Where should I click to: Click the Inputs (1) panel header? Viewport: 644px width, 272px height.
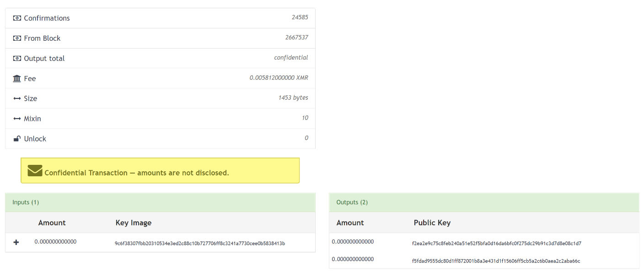tap(160, 202)
